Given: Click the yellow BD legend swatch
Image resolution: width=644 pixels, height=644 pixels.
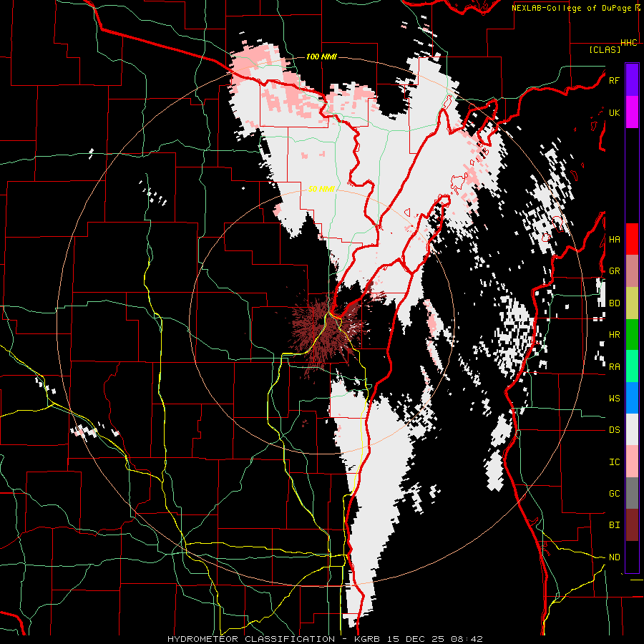Looking at the screenshot, I should tap(632, 303).
